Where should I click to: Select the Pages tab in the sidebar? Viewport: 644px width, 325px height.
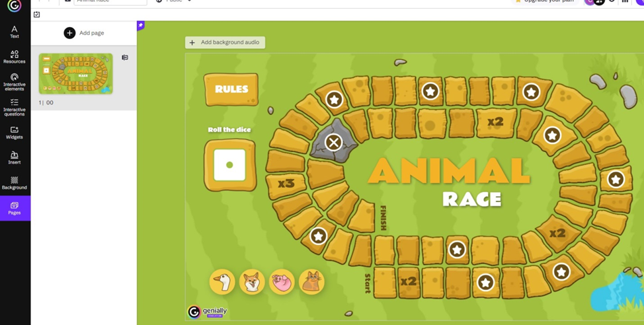[x=15, y=208]
